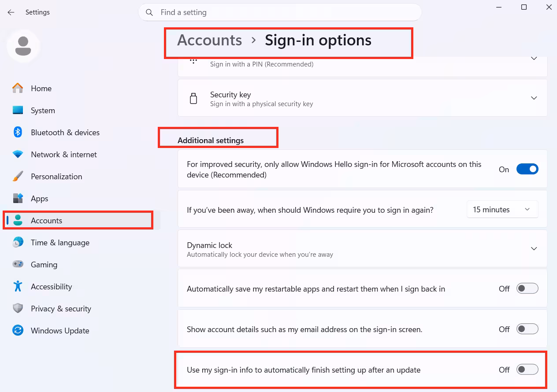Viewport: 557px width, 392px height.
Task: Click the Personalization paintbrush icon
Action: tap(18, 176)
